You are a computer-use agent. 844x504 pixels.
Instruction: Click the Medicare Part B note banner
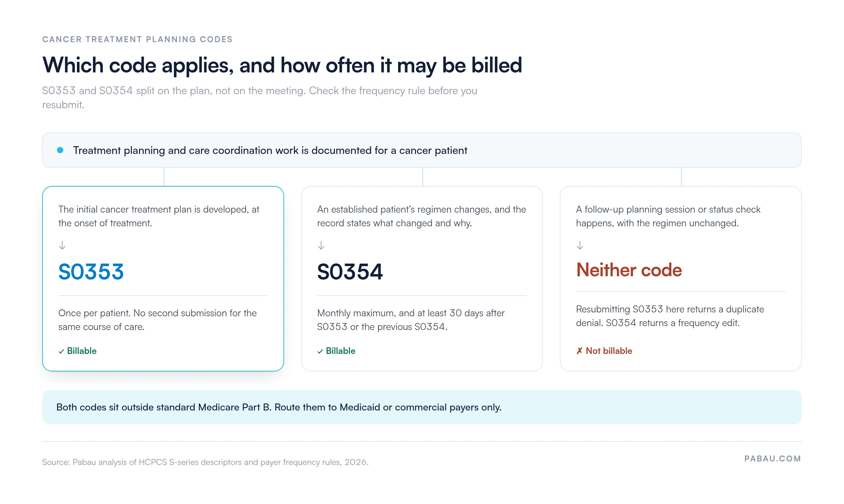tap(422, 407)
